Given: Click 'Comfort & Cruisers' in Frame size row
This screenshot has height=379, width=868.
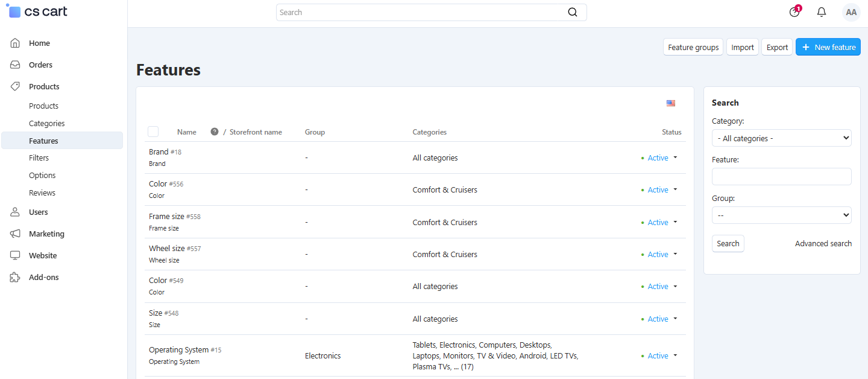Looking at the screenshot, I should pos(445,222).
